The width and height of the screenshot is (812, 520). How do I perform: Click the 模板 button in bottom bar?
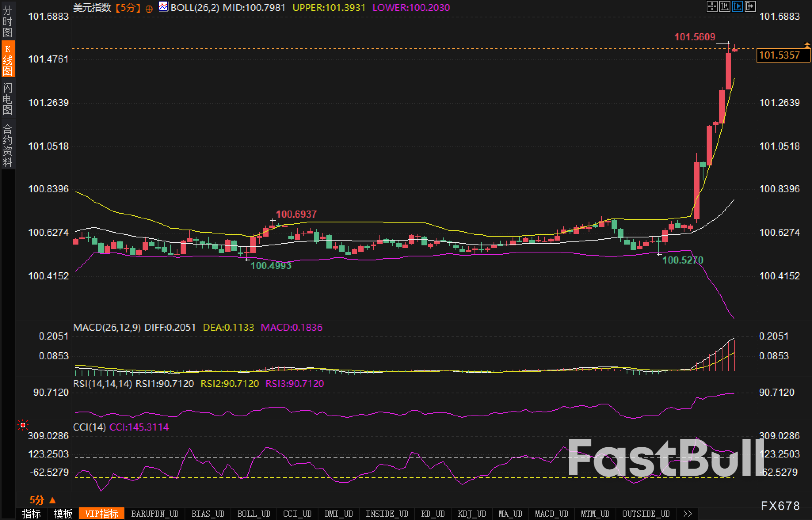(x=63, y=514)
